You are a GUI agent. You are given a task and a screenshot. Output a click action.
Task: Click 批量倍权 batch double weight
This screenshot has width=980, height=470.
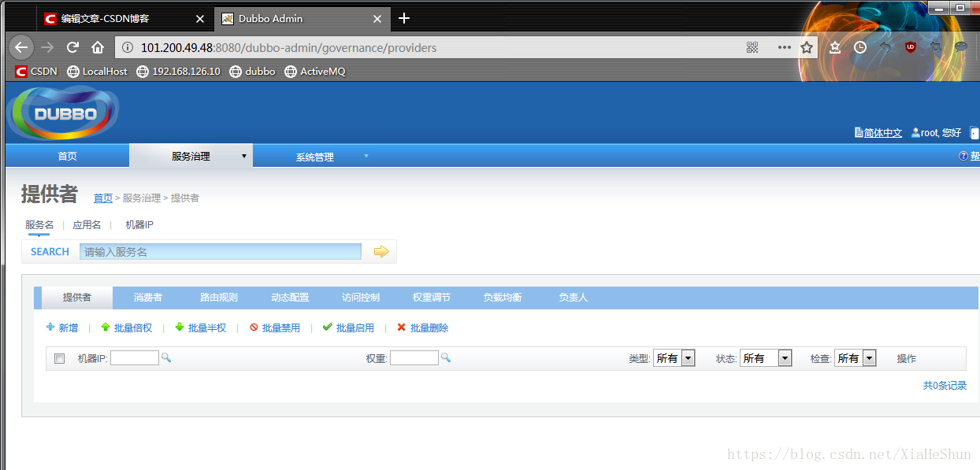126,328
